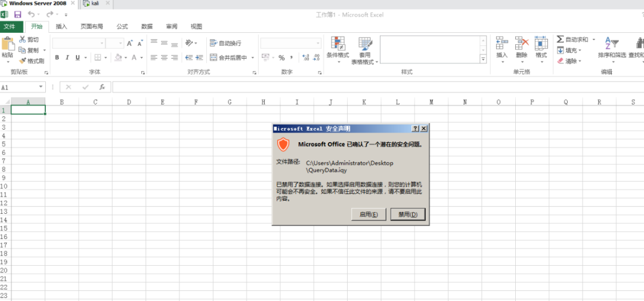Switch to the Page Layout (页面布局) tab
This screenshot has width=644, height=301.
tap(92, 26)
